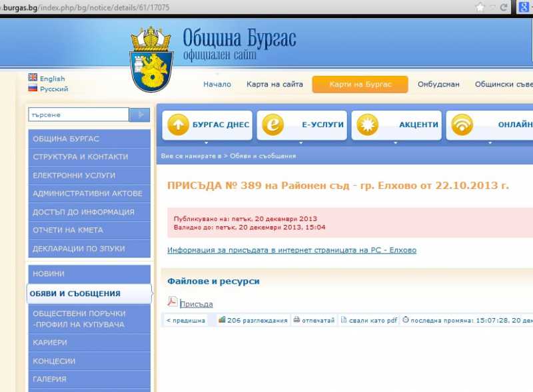Click the търсене search input field
This screenshot has width=533, height=392.
click(x=78, y=114)
